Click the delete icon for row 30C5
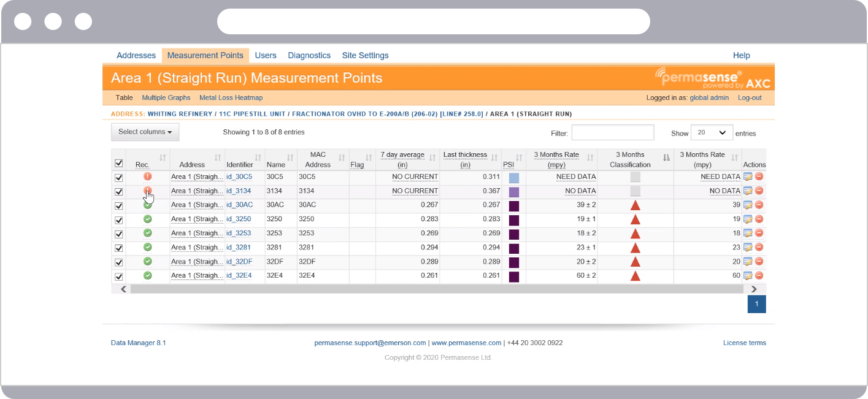868x399 pixels. click(x=759, y=177)
